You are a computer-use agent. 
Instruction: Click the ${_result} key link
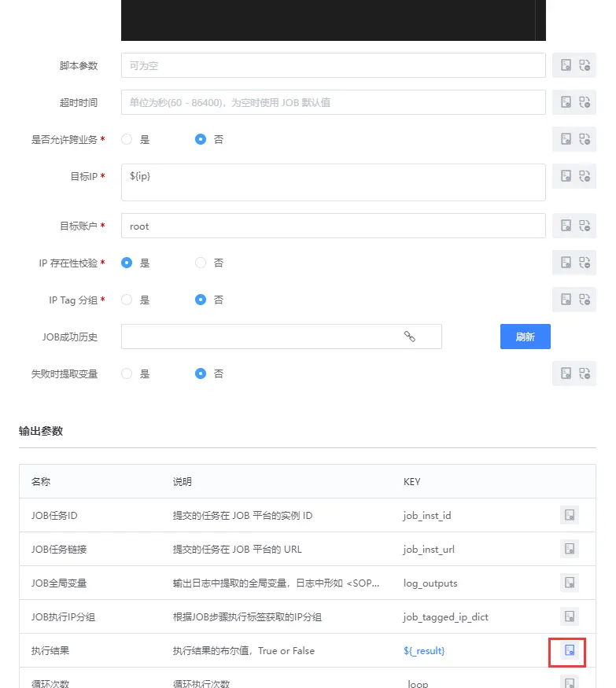(424, 651)
